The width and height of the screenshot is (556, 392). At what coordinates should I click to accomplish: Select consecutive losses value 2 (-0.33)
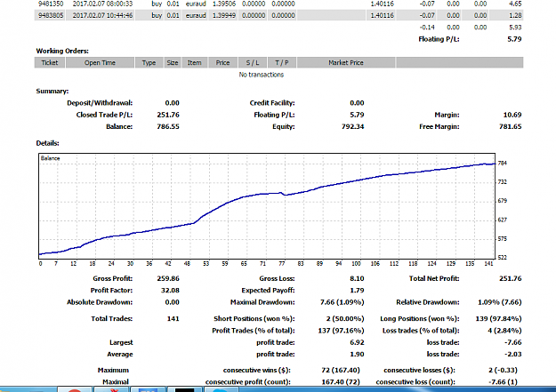coord(503,371)
